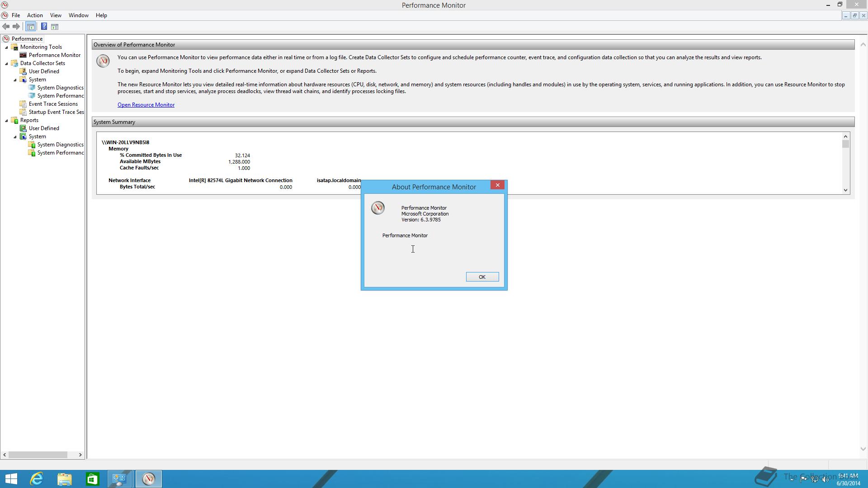This screenshot has height=488, width=868.
Task: Collapse the Reports tree node
Action: [x=6, y=121]
